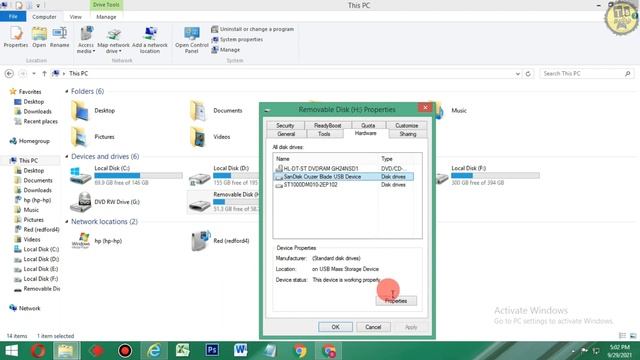
Task: Open the recent locations dropdown arrow
Action: 34,73
